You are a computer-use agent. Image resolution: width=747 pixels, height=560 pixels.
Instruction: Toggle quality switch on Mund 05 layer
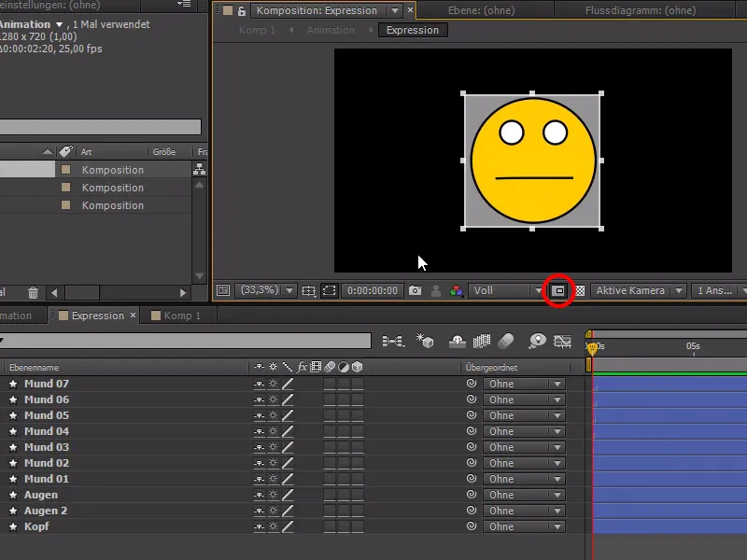tap(288, 415)
